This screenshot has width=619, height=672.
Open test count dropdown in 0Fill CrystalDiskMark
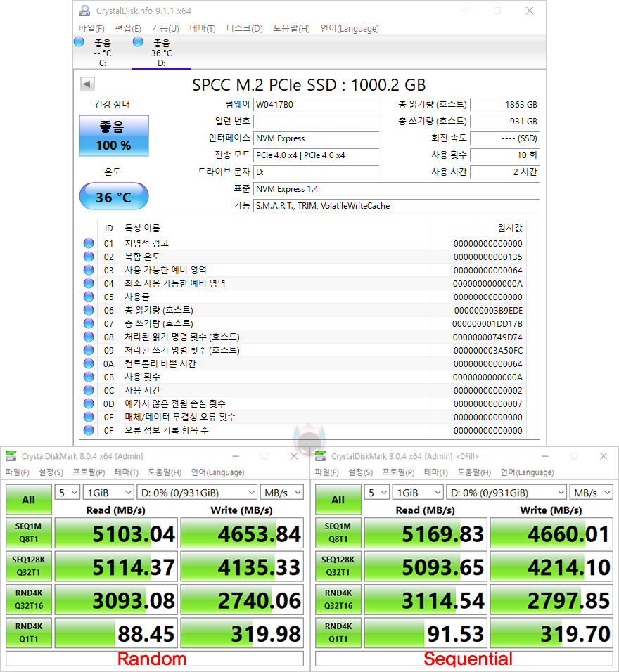(x=376, y=493)
